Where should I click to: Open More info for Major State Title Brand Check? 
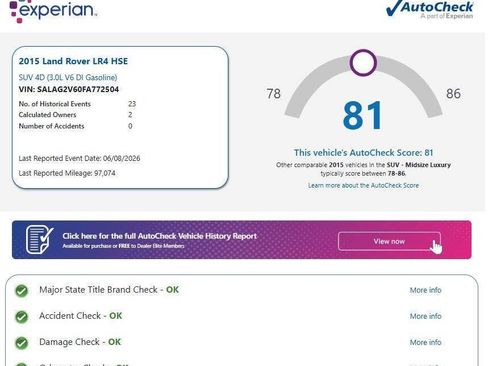[425, 290]
